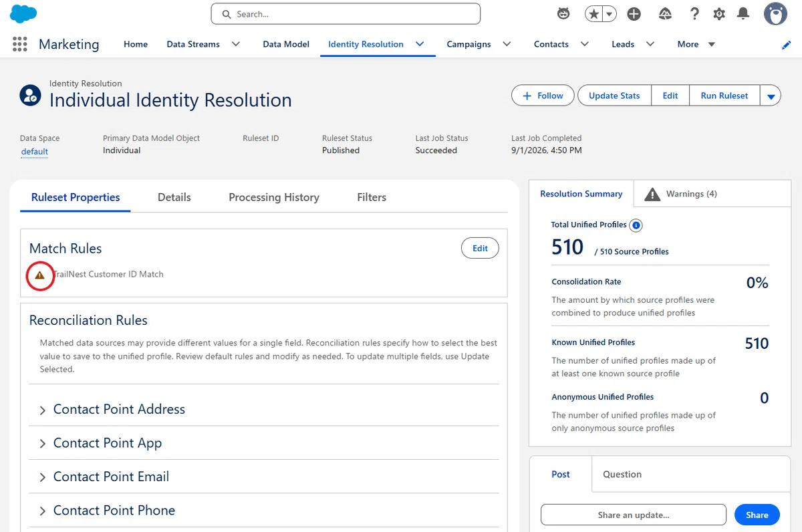The width and height of the screenshot is (802, 532).
Task: Switch to the Details tab
Action: [174, 197]
